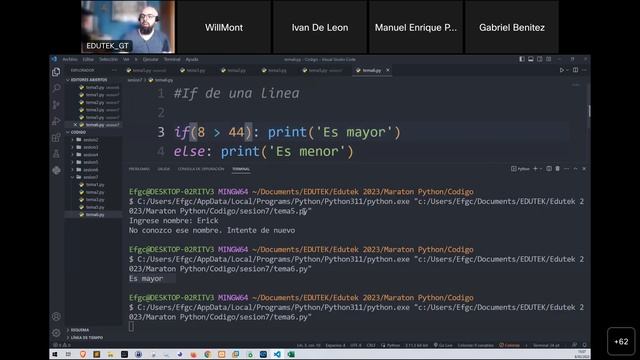
Task: Open the Selección menu
Action: (109, 59)
